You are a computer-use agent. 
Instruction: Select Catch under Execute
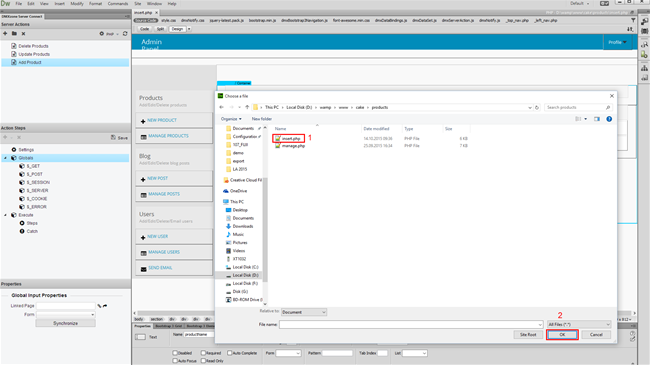pos(32,231)
